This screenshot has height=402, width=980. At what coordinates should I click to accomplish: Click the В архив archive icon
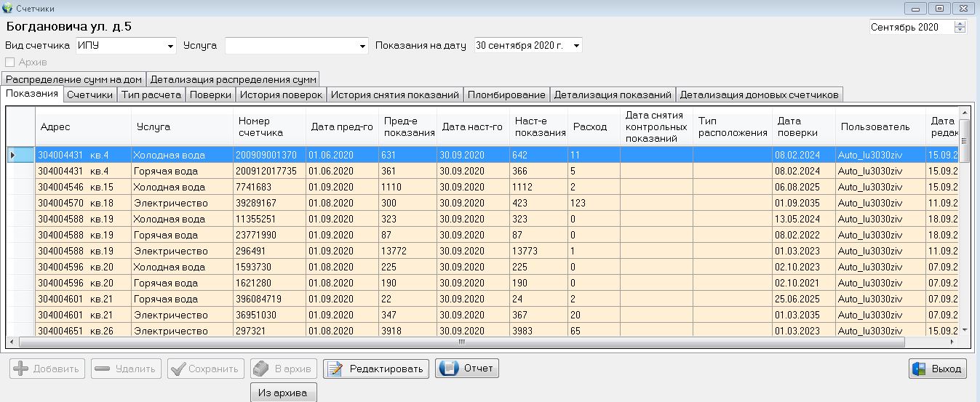pyautogui.click(x=261, y=369)
